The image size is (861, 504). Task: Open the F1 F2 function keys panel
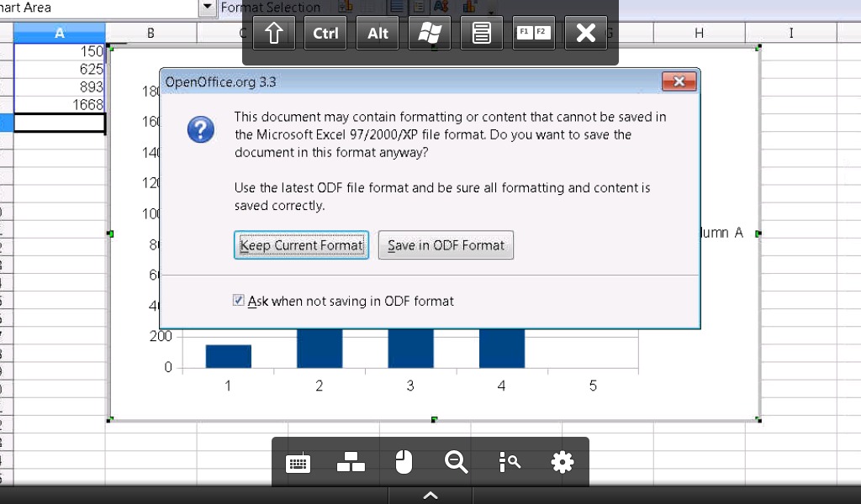tap(533, 34)
